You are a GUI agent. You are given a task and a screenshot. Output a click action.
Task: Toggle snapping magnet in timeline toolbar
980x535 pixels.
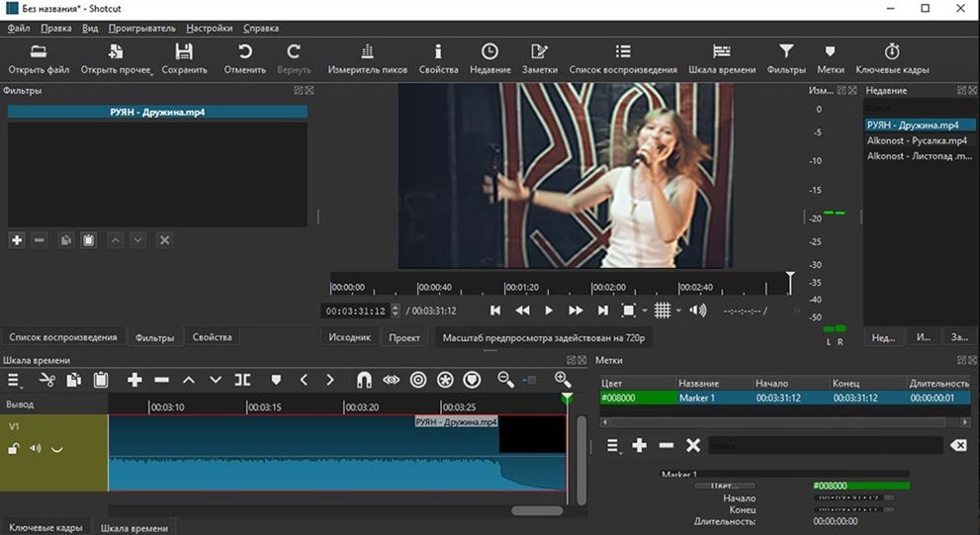[x=364, y=380]
